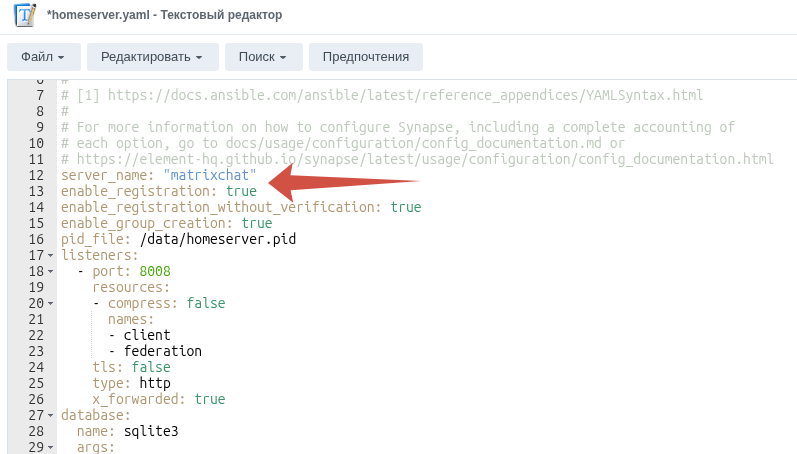The width and height of the screenshot is (797, 454).
Task: Fold the port 8008 section on line 18
Action: tap(51, 272)
